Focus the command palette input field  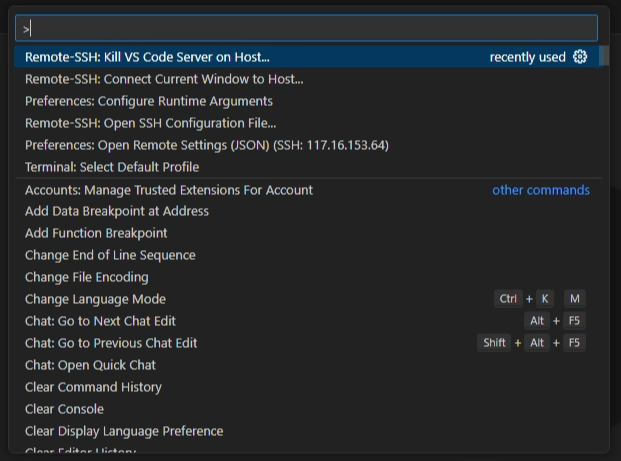click(306, 28)
